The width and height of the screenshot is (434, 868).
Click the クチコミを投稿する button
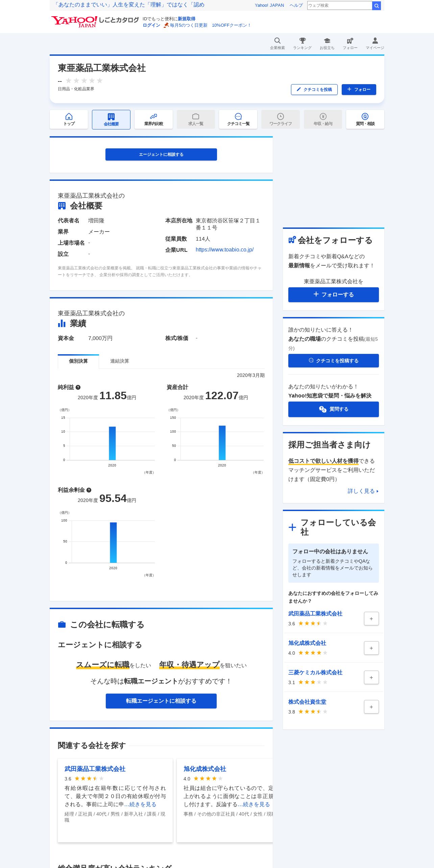pyautogui.click(x=334, y=361)
